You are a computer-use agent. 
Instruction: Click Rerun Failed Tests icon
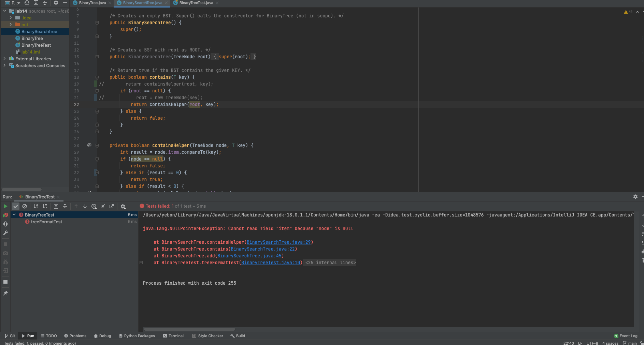click(x=5, y=215)
